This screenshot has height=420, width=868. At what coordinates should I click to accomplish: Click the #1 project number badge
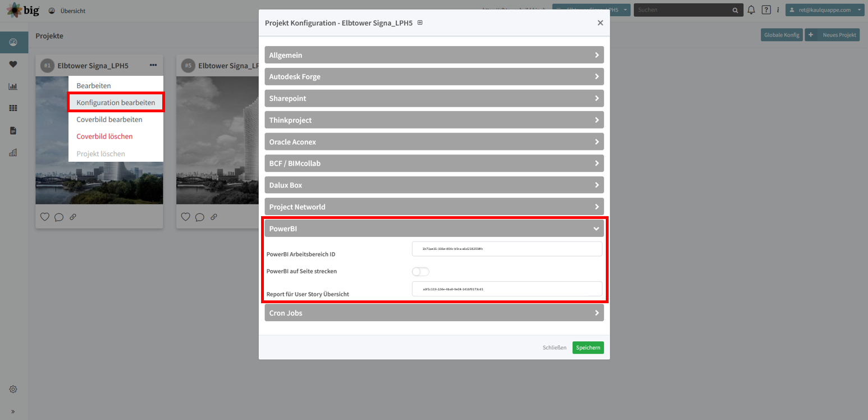pos(47,66)
